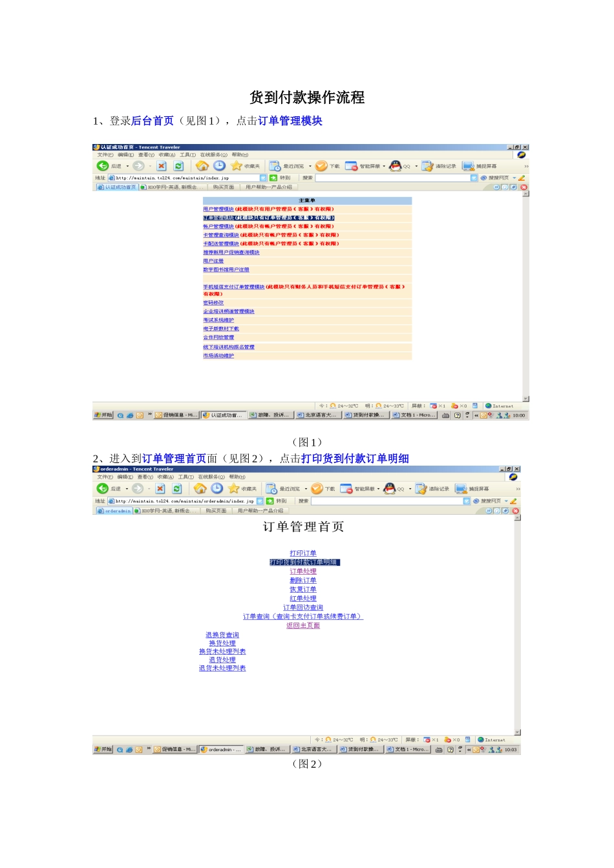Open 退货处理 link on order page
The height and width of the screenshot is (868, 614).
222,660
